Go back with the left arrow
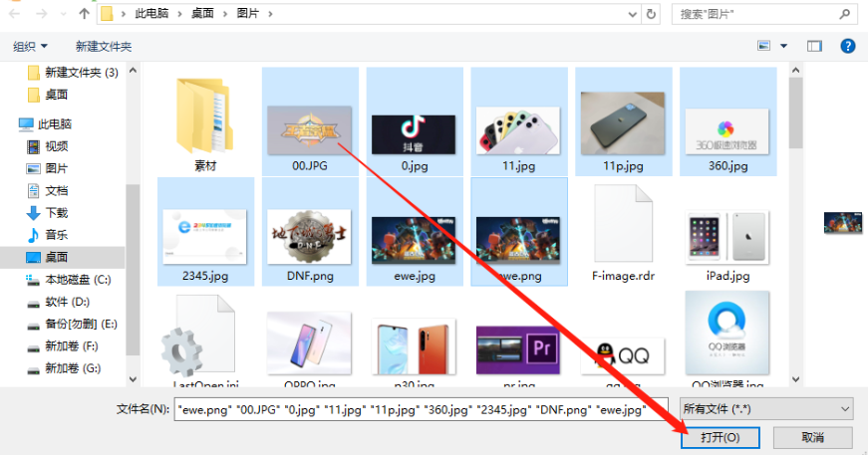This screenshot has height=455, width=868. point(15,13)
